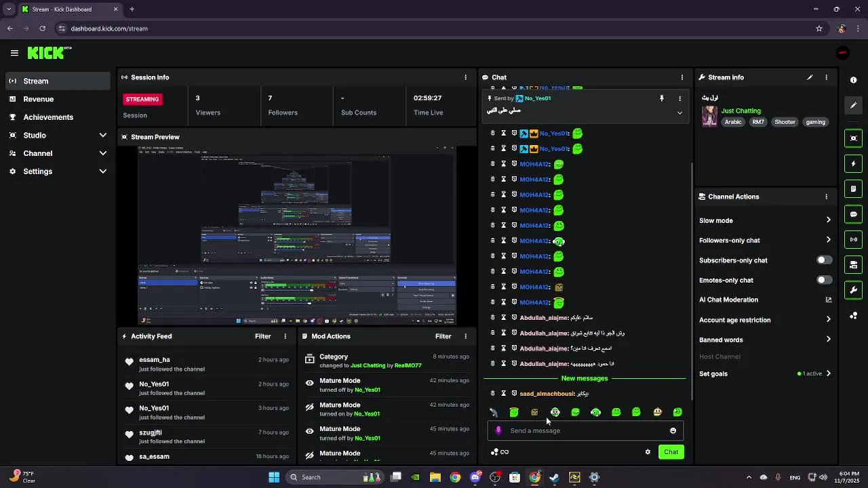Viewport: 868px width, 488px height.
Task: Click the RM7 tag
Action: pyautogui.click(x=758, y=122)
